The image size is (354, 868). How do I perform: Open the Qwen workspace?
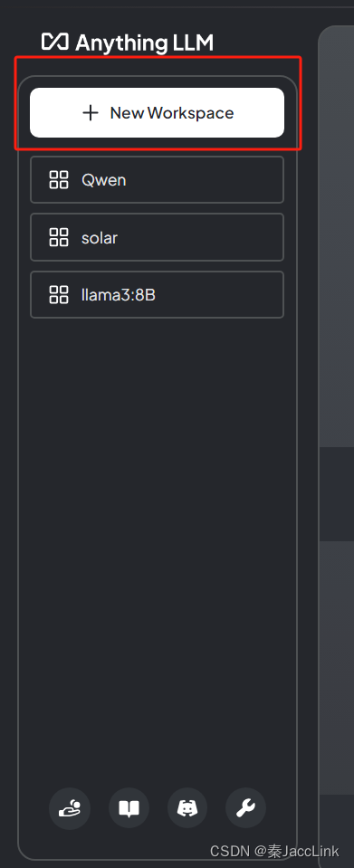tap(157, 180)
